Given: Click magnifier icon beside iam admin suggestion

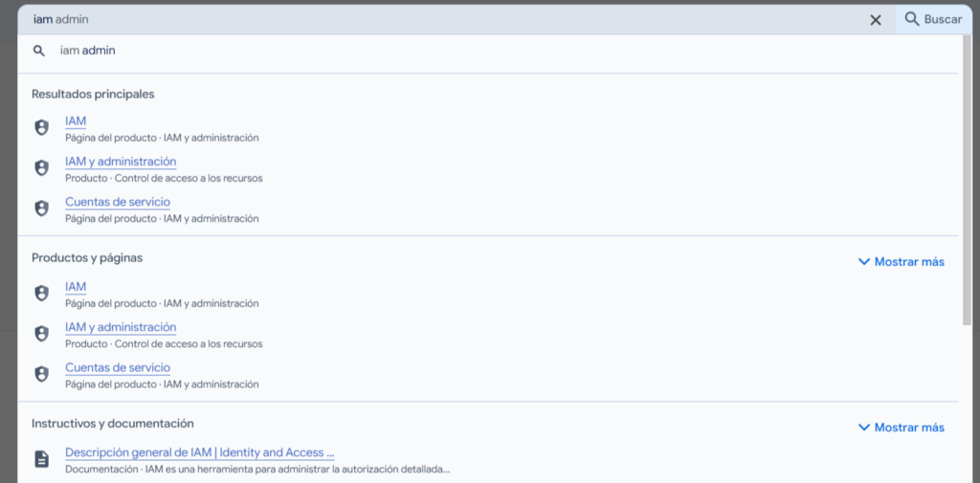Looking at the screenshot, I should tap(38, 52).
